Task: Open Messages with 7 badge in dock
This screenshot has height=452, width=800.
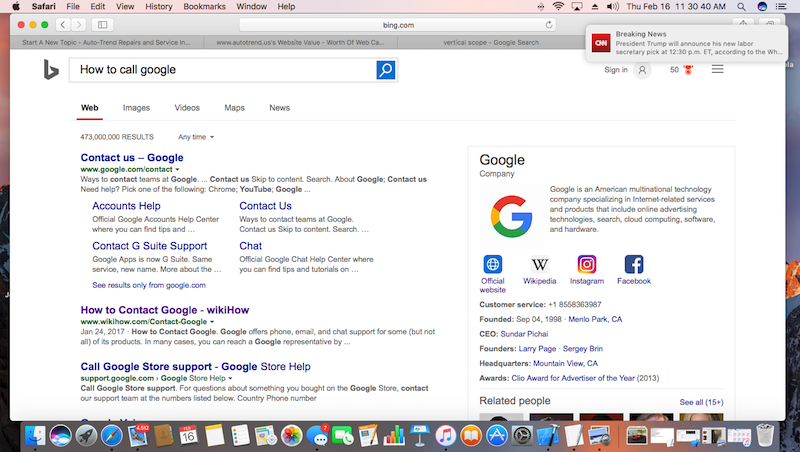Action: tap(318, 436)
